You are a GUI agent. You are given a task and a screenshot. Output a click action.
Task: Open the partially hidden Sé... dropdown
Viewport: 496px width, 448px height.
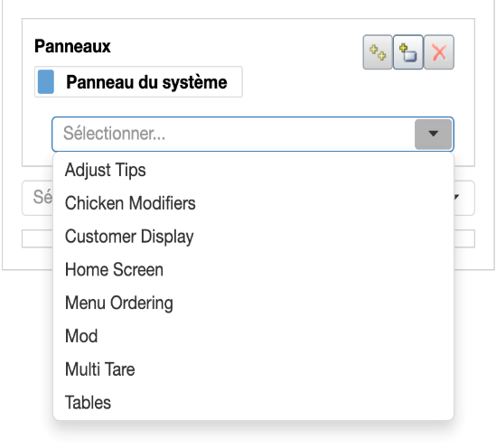38,198
